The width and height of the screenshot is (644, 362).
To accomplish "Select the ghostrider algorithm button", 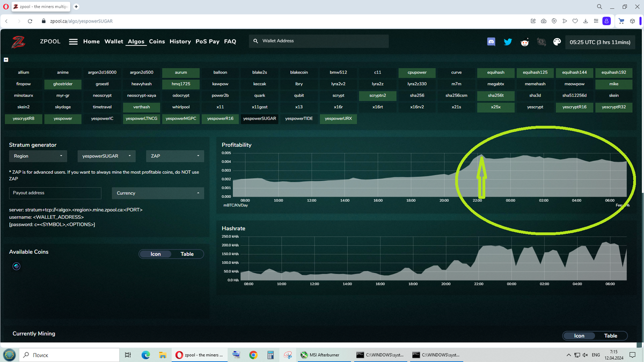I will 63,84.
